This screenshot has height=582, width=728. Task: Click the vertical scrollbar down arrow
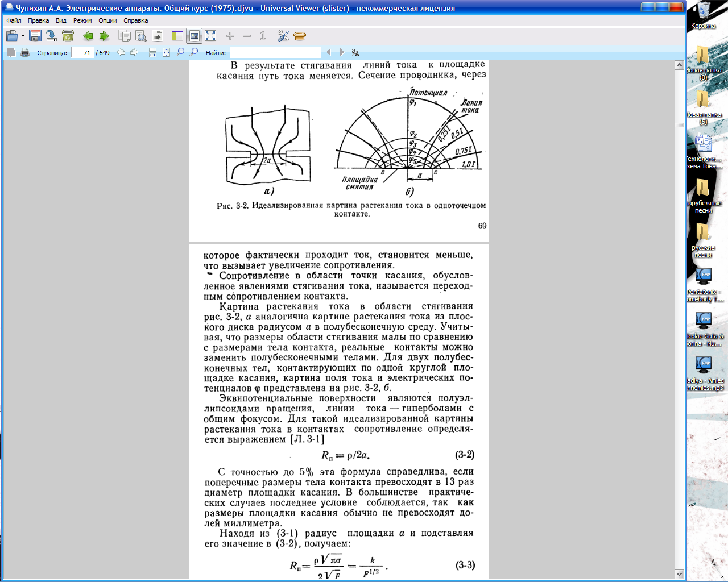pyautogui.click(x=679, y=574)
